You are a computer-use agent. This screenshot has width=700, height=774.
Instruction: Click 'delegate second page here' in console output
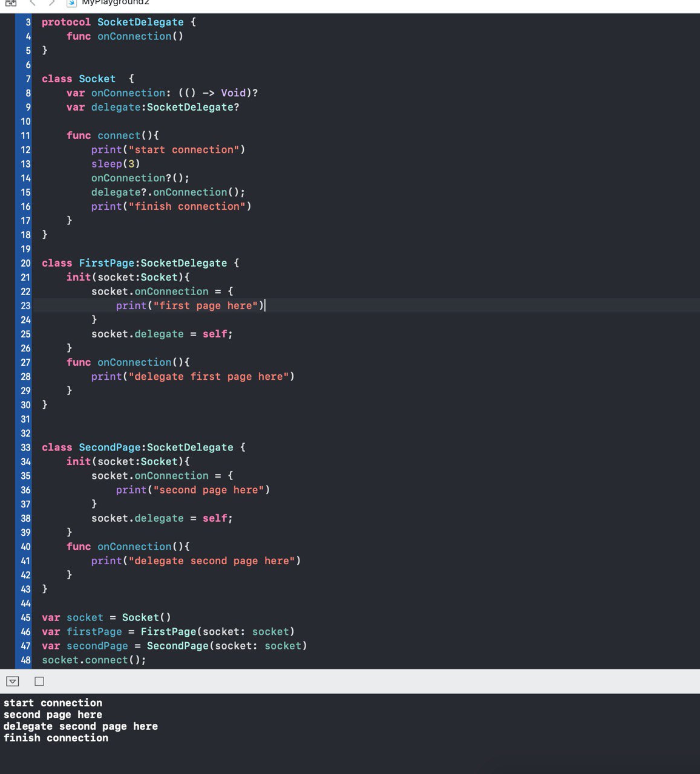(x=80, y=727)
